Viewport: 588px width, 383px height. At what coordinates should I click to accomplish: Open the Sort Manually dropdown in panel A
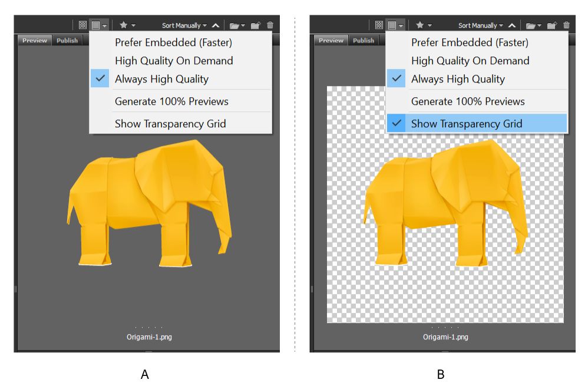point(184,25)
